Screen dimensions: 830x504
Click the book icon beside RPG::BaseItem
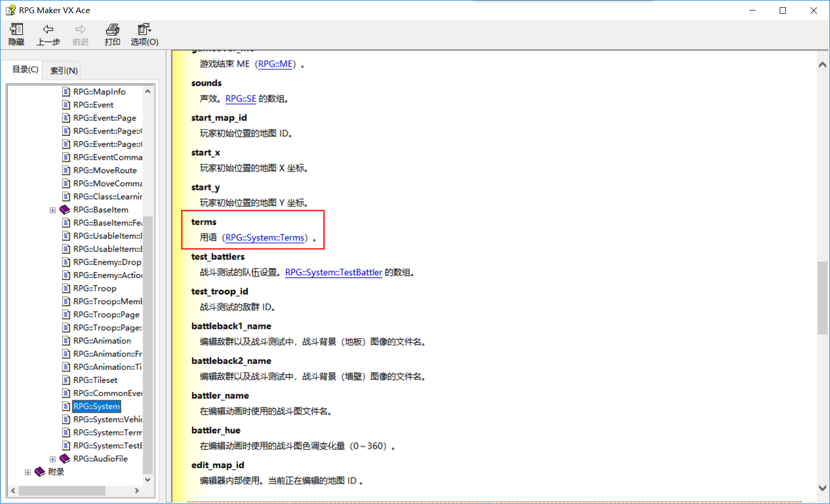pyautogui.click(x=65, y=210)
